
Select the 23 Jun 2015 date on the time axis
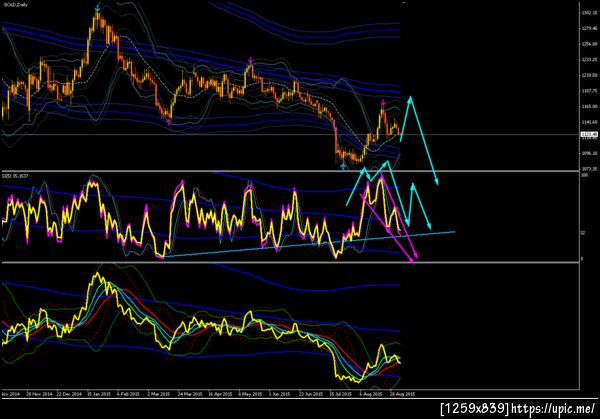[311, 393]
